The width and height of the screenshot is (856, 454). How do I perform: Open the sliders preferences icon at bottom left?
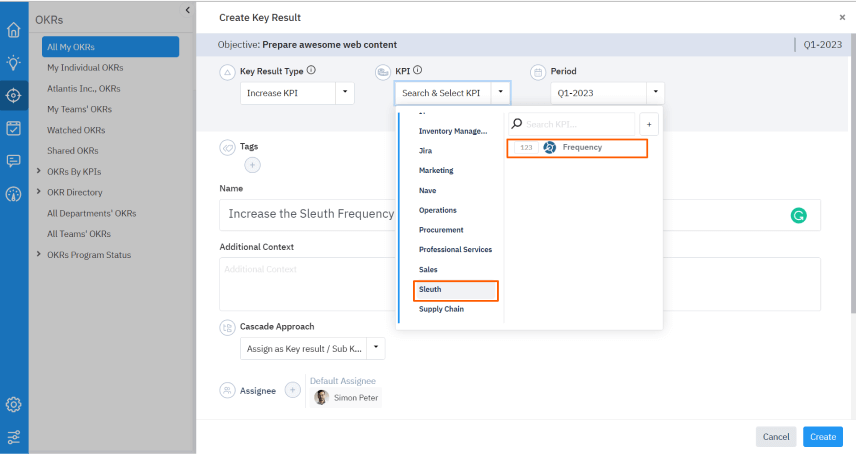point(14,437)
